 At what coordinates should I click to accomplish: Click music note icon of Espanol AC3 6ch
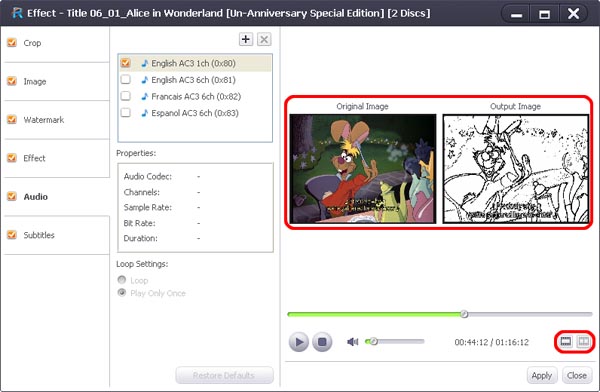click(x=144, y=113)
